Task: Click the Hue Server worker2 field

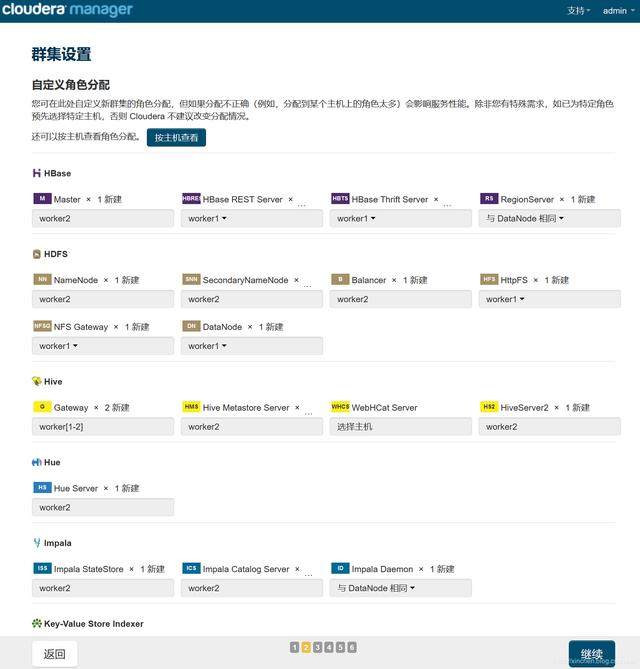Action: [103, 507]
